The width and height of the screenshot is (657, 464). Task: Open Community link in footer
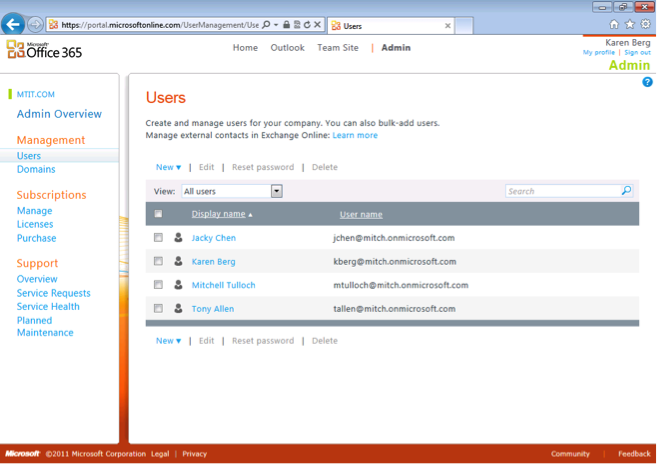(570, 454)
